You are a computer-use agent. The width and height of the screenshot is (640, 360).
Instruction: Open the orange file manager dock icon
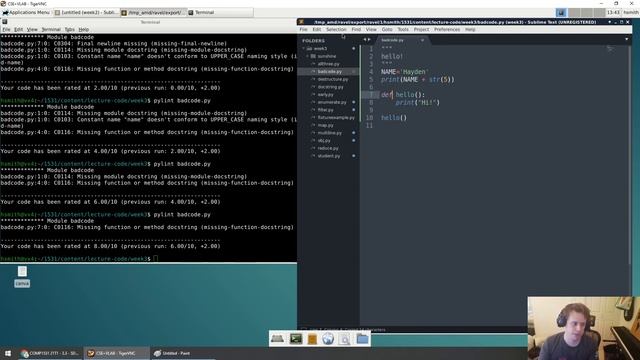point(312,339)
